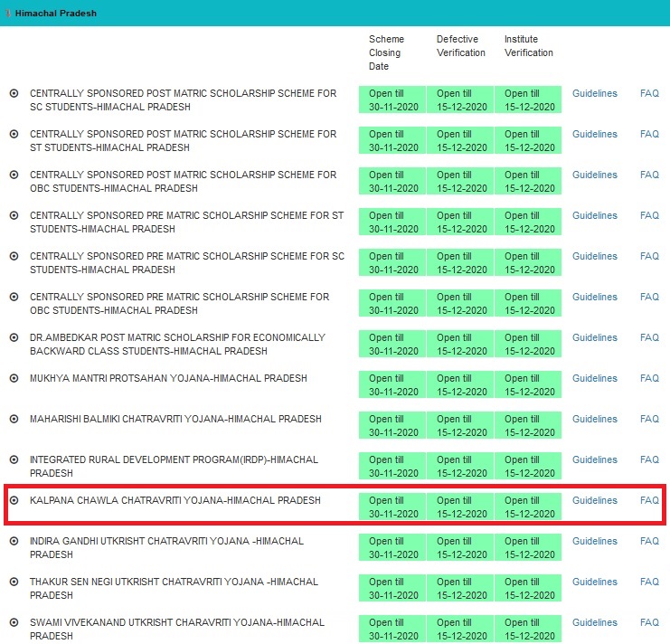Screen dimensions: 670x644
Task: Open FAQ for Indira Gandhi Utkrisht Yojana
Action: 649,541
